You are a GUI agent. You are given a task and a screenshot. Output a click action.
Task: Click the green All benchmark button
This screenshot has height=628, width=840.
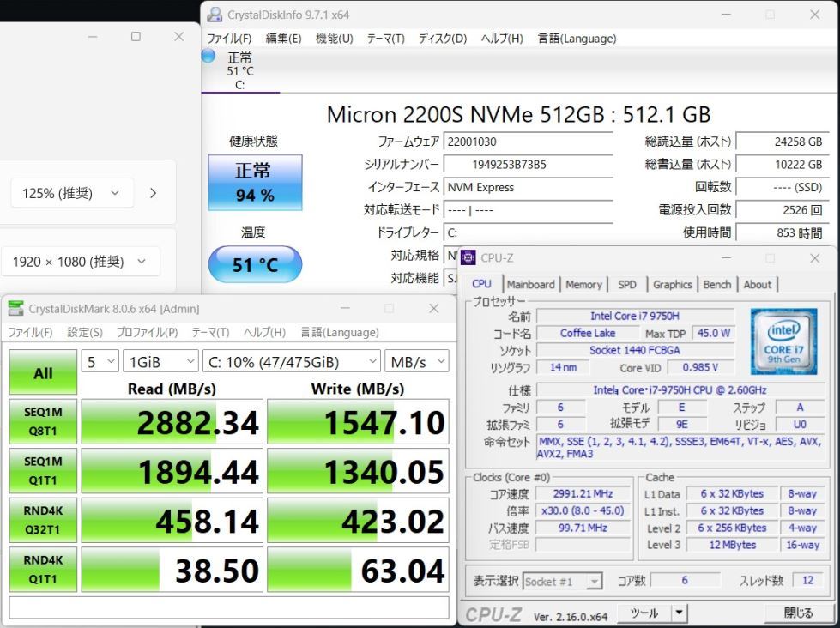(43, 373)
